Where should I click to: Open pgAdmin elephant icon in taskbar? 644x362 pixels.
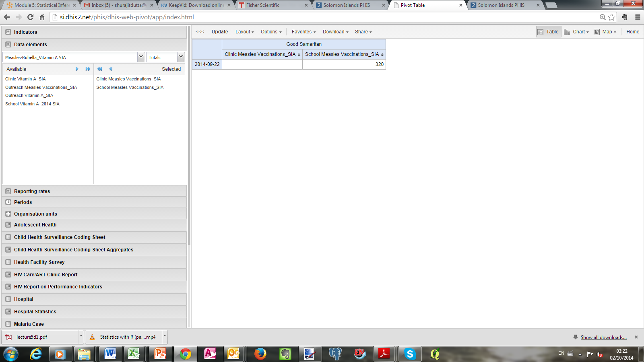click(335, 354)
